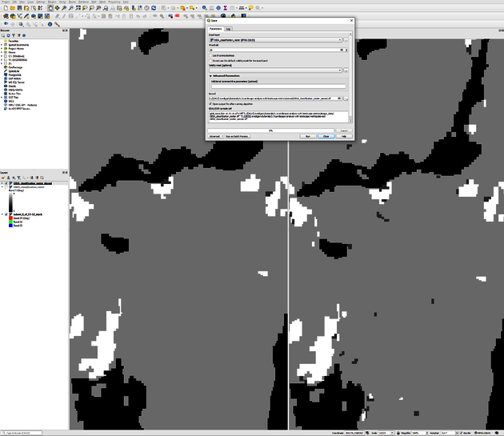Click the Save Project icon
504x436 pixels.
click(20, 8)
